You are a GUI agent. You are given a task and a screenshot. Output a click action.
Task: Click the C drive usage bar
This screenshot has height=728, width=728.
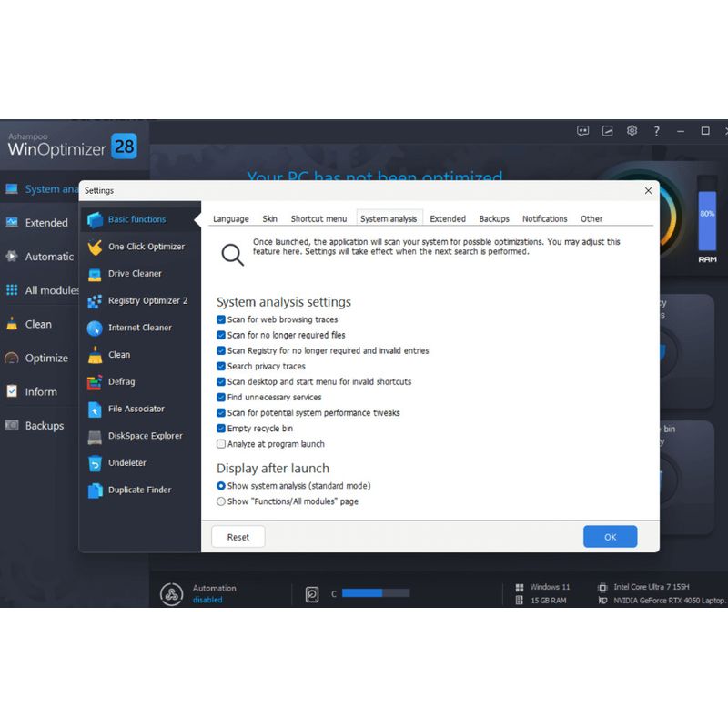[376, 593]
